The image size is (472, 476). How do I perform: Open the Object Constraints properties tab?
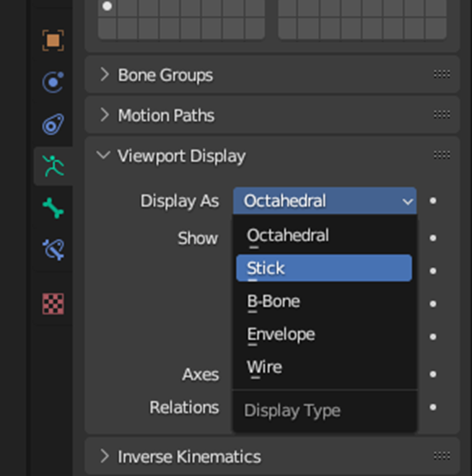coord(53,124)
